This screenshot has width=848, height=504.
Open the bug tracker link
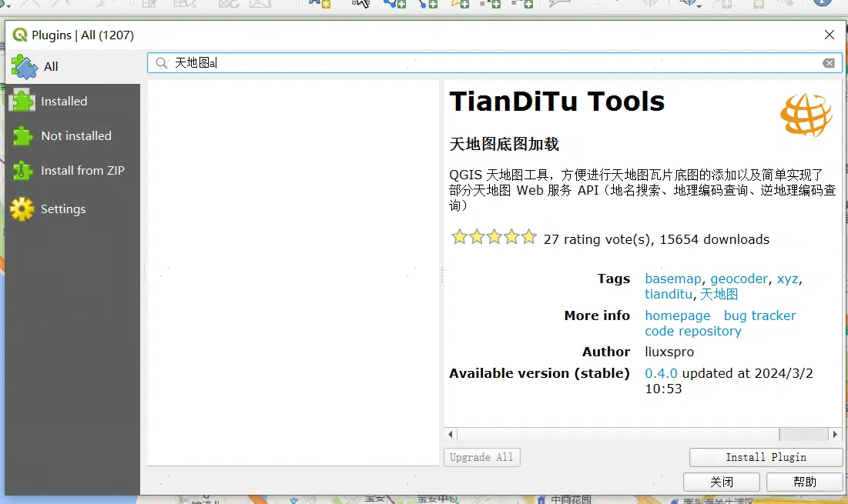click(759, 315)
